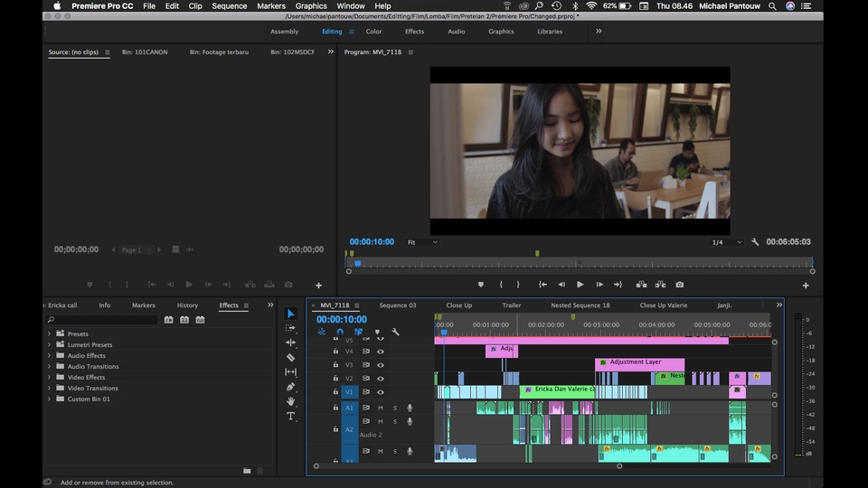Expand the Lumetri Presets folder
Screen dimensions: 868x488
(x=49, y=345)
